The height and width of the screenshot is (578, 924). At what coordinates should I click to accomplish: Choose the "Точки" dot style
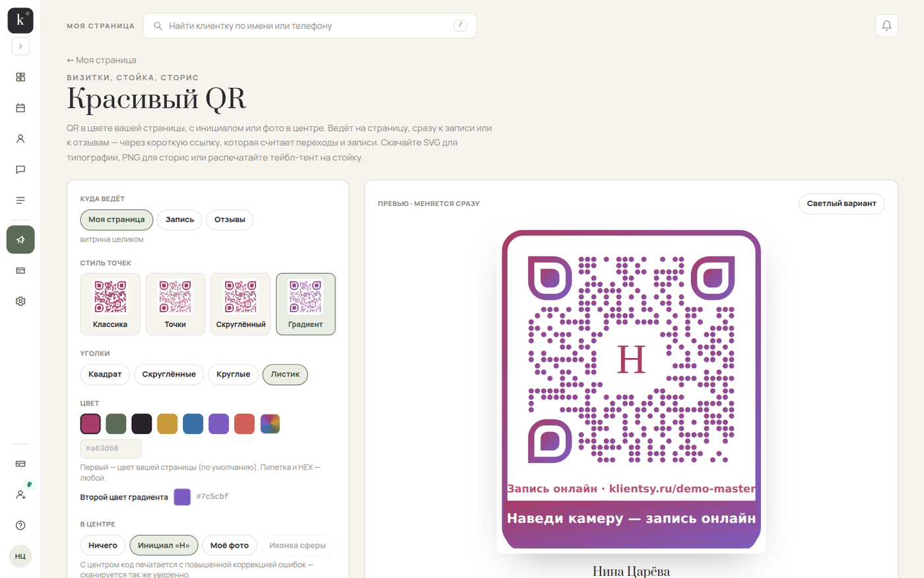click(x=175, y=304)
